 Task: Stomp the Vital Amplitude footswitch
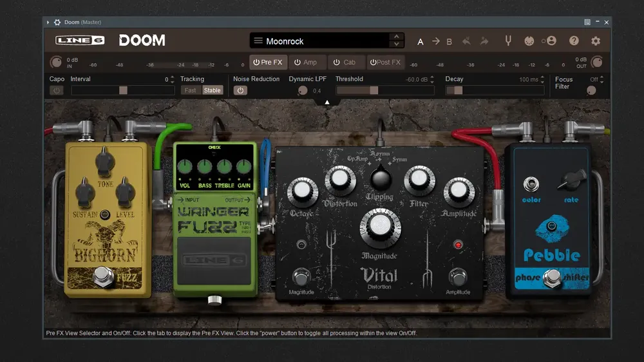(457, 278)
